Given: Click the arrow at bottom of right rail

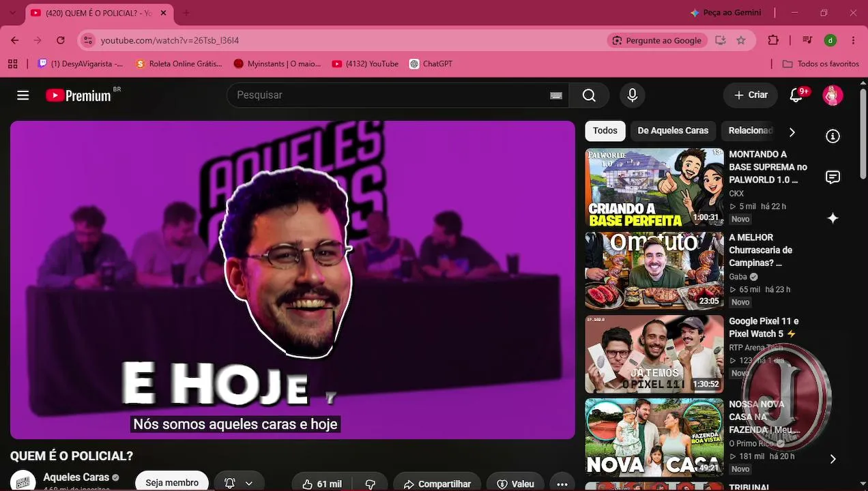Looking at the screenshot, I should (833, 459).
